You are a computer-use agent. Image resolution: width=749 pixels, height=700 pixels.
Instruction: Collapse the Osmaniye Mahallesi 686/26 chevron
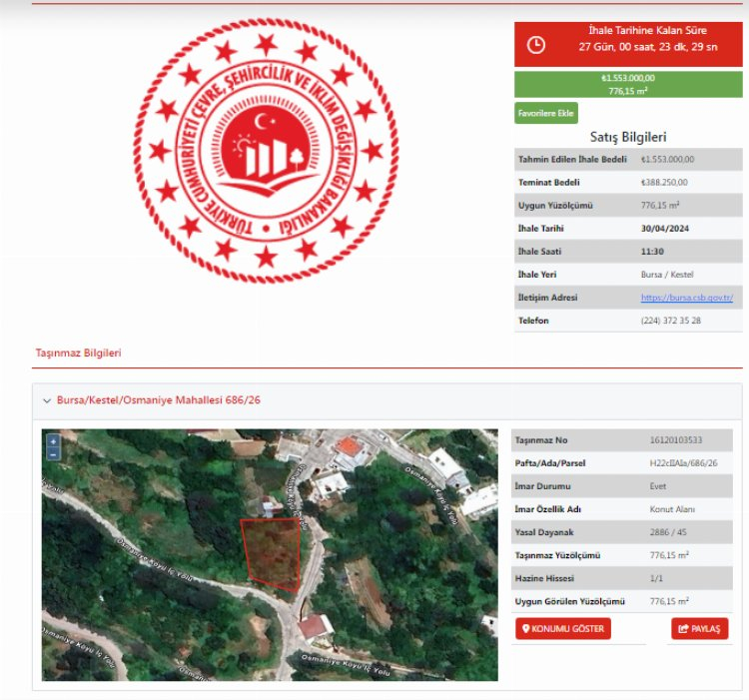(46, 400)
